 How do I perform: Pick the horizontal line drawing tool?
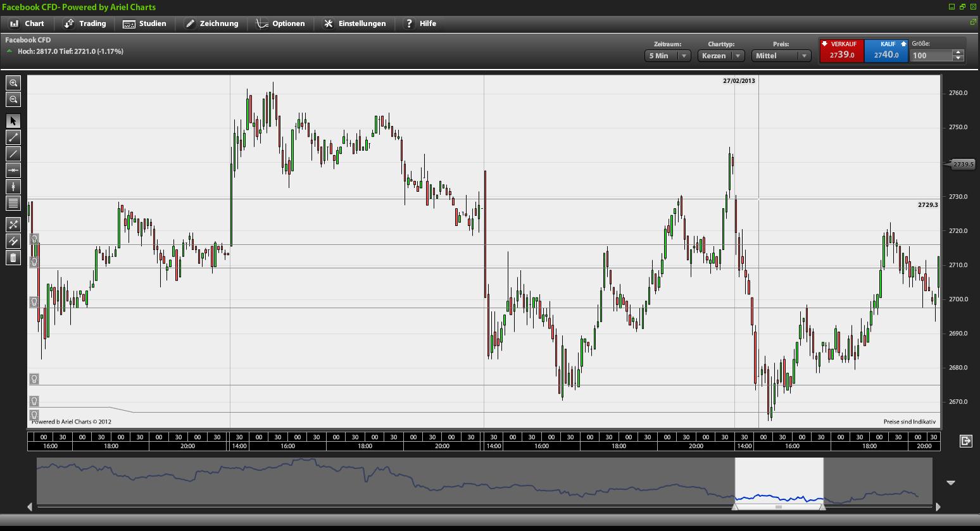click(13, 170)
